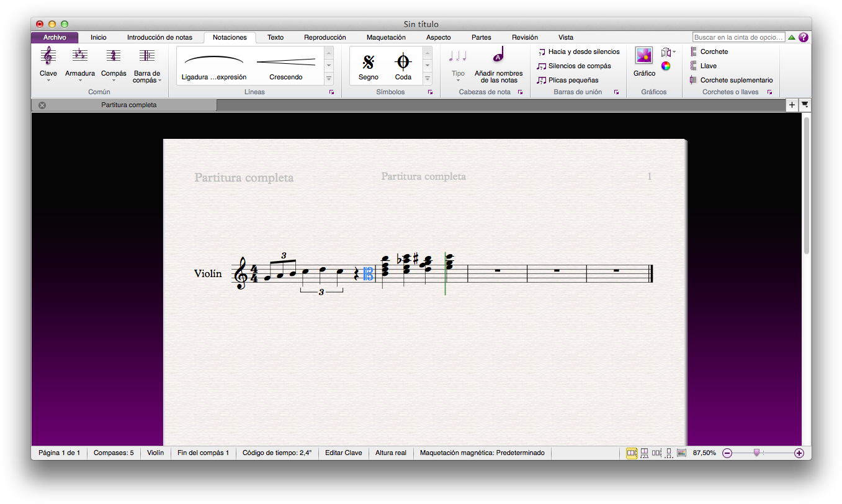
Task: Click the zoom out minus icon
Action: 727,453
